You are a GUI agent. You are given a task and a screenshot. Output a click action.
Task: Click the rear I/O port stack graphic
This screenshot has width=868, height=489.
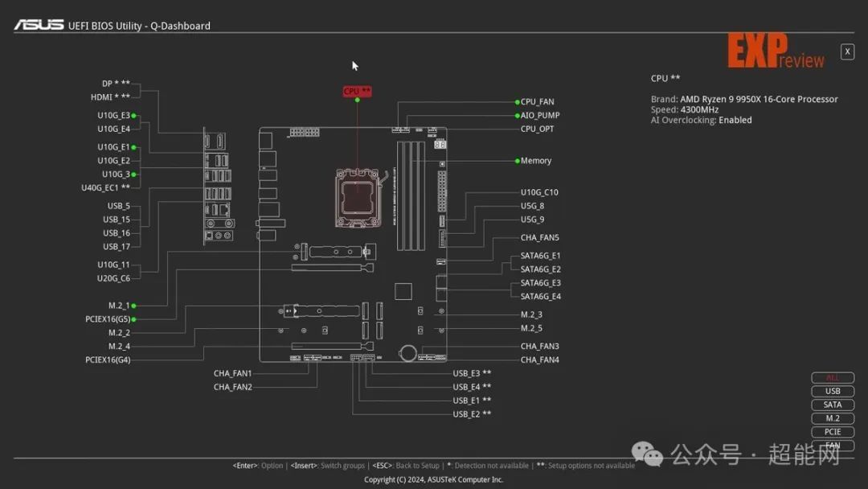[218, 186]
